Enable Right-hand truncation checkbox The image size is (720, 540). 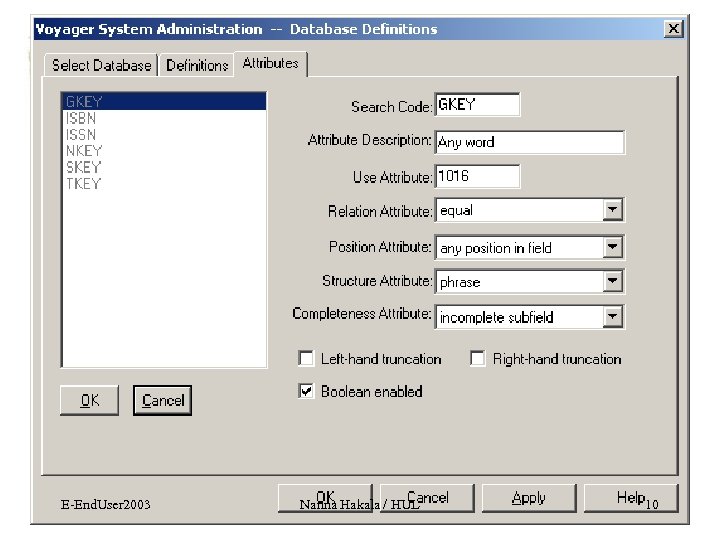pos(478,358)
